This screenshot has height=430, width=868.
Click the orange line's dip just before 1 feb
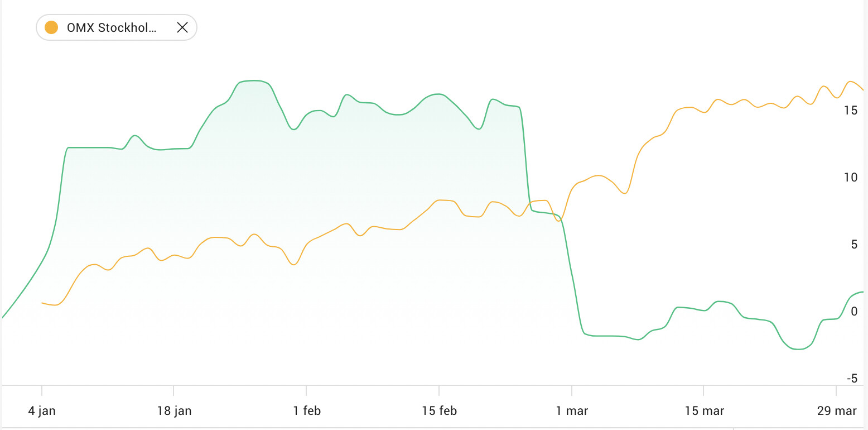point(294,264)
